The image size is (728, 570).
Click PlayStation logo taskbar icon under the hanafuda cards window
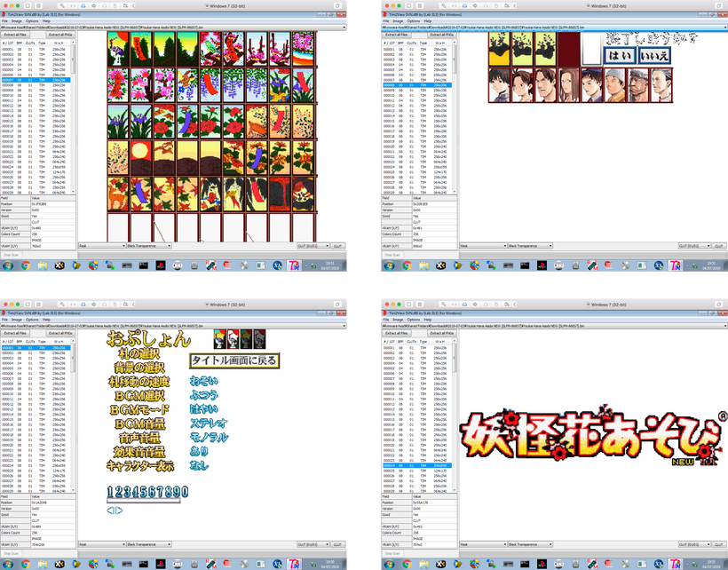click(161, 265)
